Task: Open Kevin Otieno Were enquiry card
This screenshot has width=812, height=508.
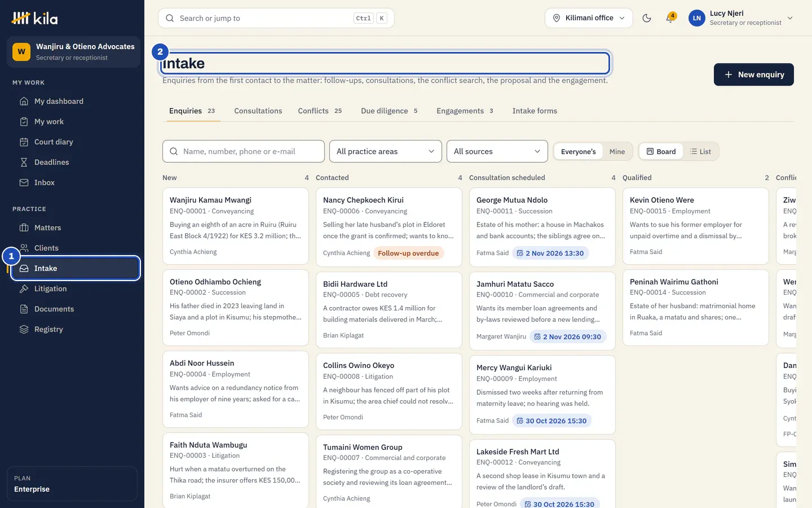Action: pyautogui.click(x=696, y=226)
